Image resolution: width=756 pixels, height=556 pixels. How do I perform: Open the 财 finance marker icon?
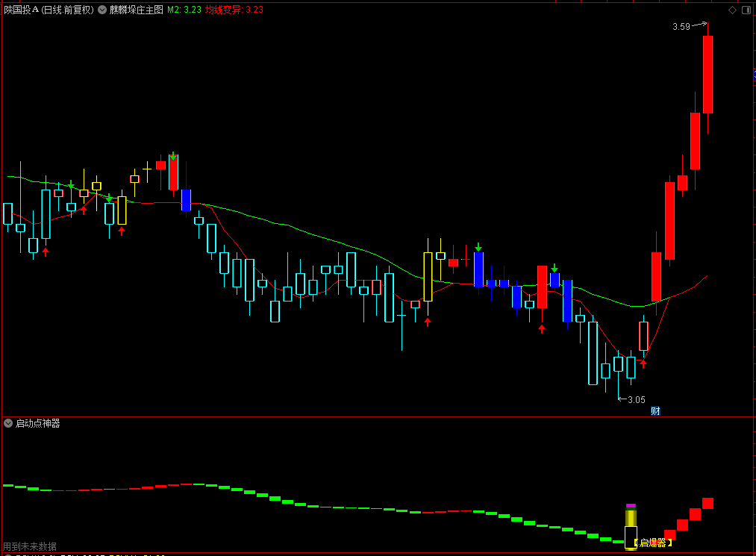click(x=655, y=411)
